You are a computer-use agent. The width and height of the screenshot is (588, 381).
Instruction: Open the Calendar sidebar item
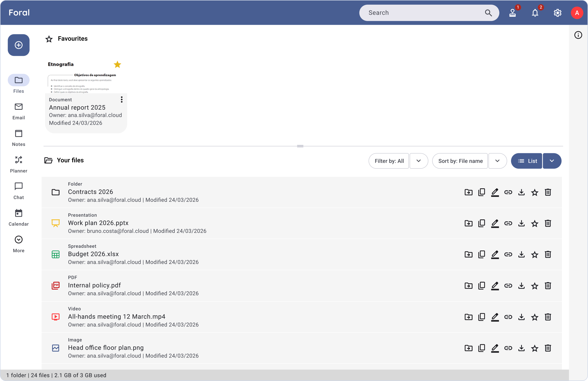(x=19, y=217)
